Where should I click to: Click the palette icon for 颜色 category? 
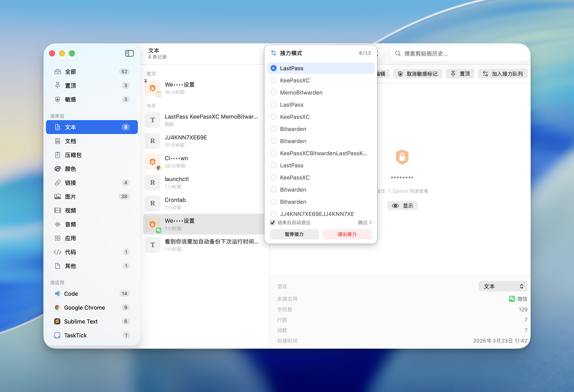[x=57, y=169]
